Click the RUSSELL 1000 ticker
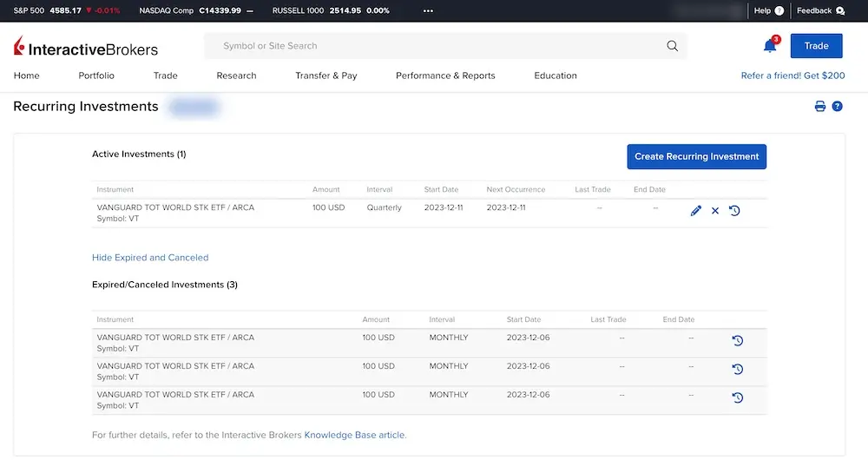This screenshot has width=868, height=466. 331,10
